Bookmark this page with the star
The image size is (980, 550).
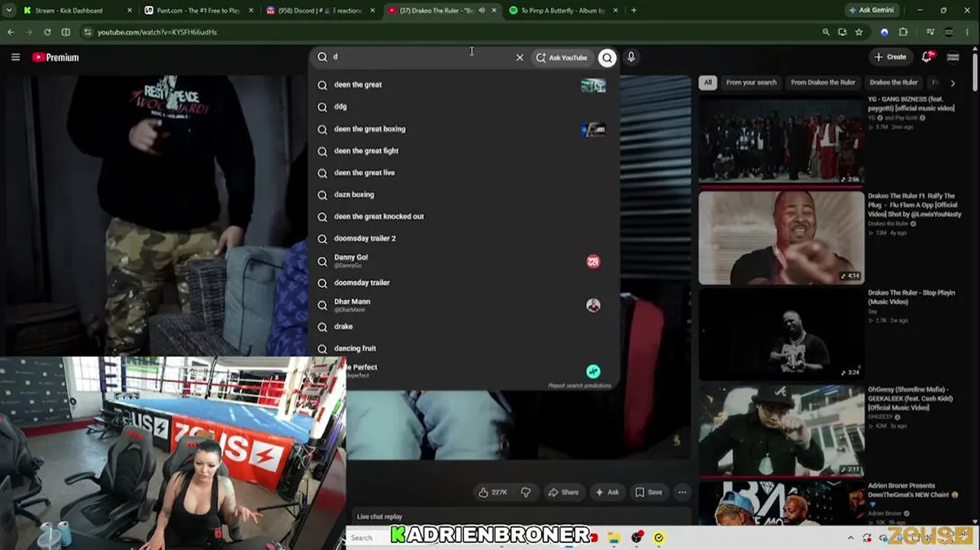(859, 32)
